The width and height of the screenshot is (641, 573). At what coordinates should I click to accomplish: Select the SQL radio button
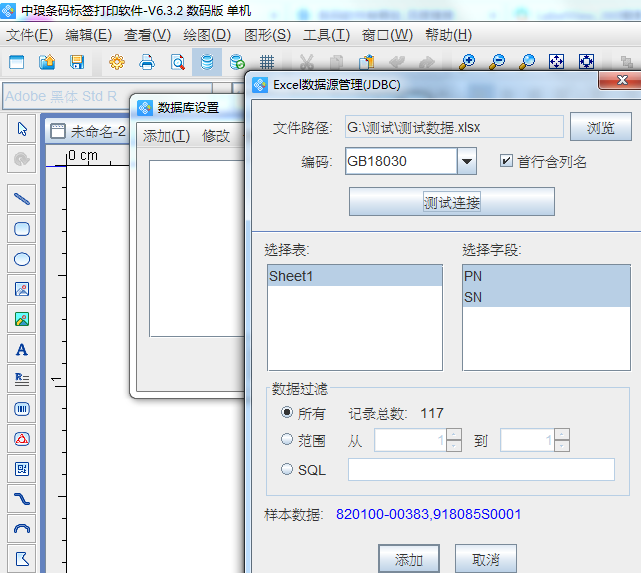coord(288,469)
